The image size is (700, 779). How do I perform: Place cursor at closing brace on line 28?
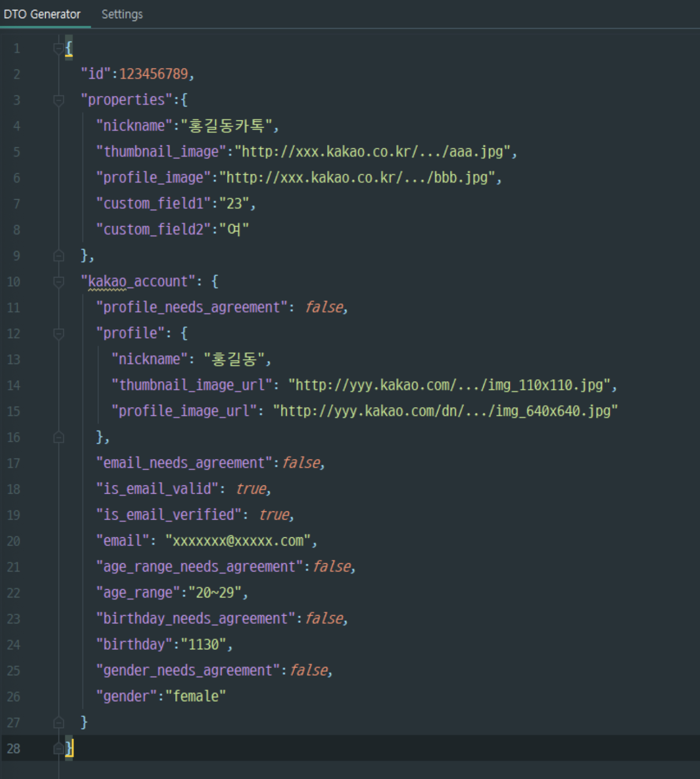pyautogui.click(x=69, y=748)
